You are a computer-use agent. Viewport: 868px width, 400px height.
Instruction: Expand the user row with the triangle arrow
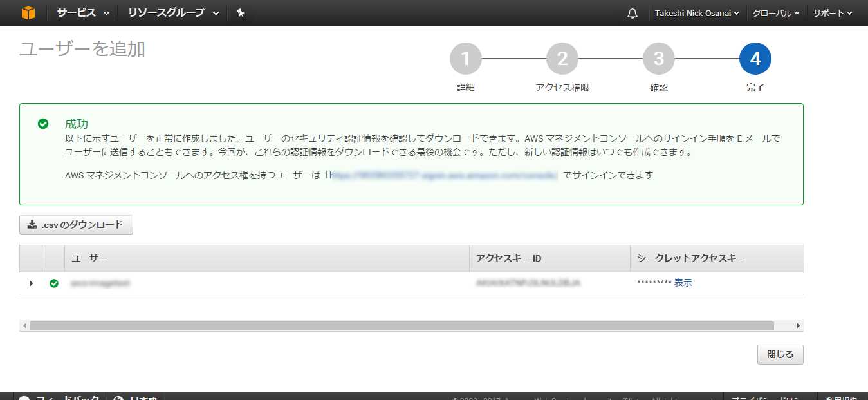[x=31, y=283]
